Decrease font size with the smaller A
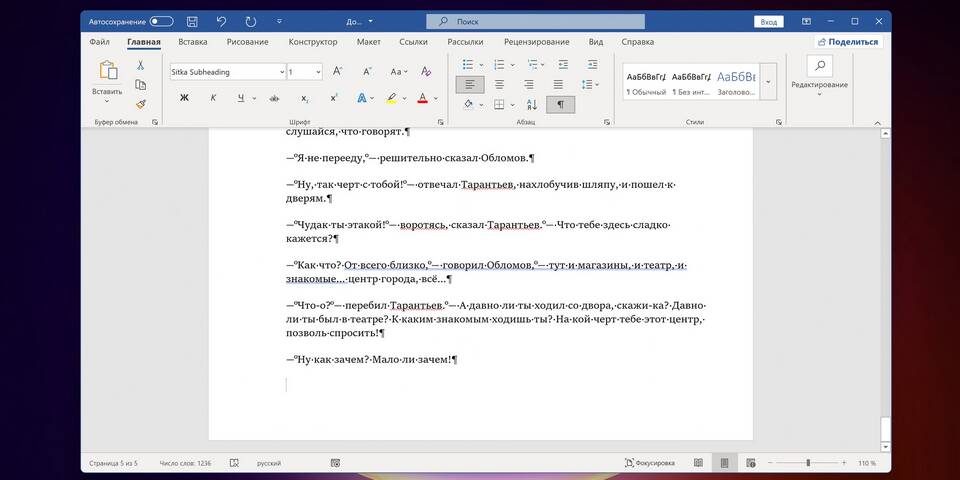Screen dimensions: 960x480 point(367,72)
